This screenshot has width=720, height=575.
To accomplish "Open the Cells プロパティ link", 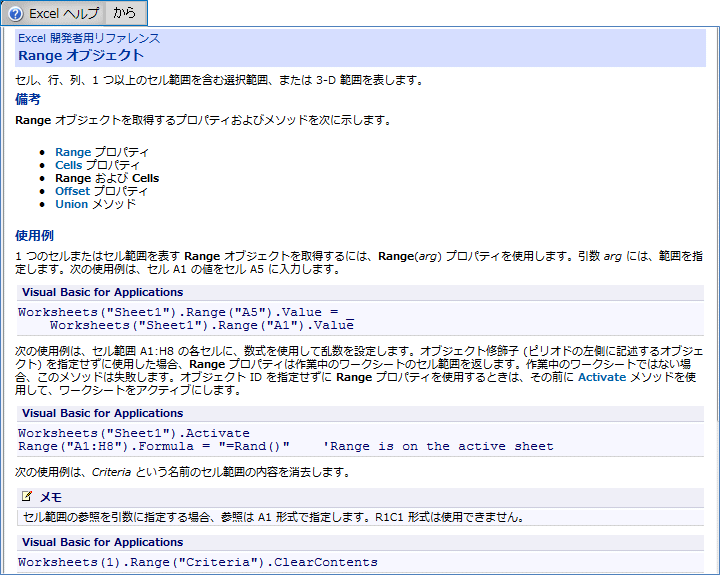I will pos(97,165).
